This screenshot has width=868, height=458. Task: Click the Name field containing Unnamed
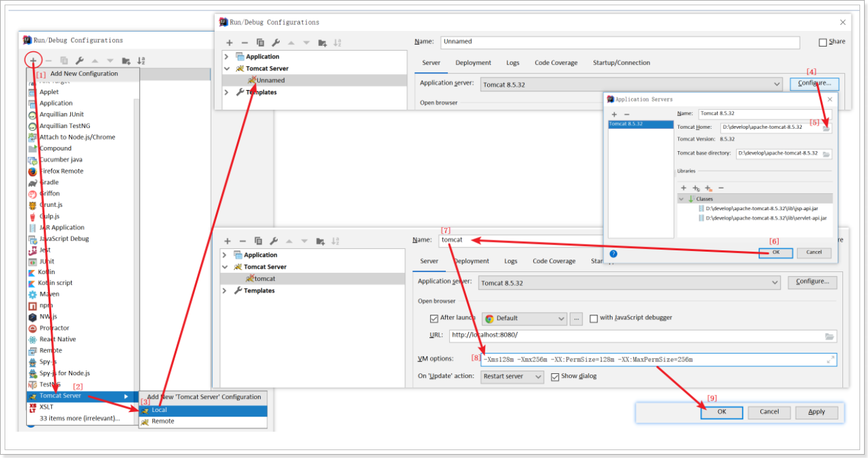click(620, 42)
